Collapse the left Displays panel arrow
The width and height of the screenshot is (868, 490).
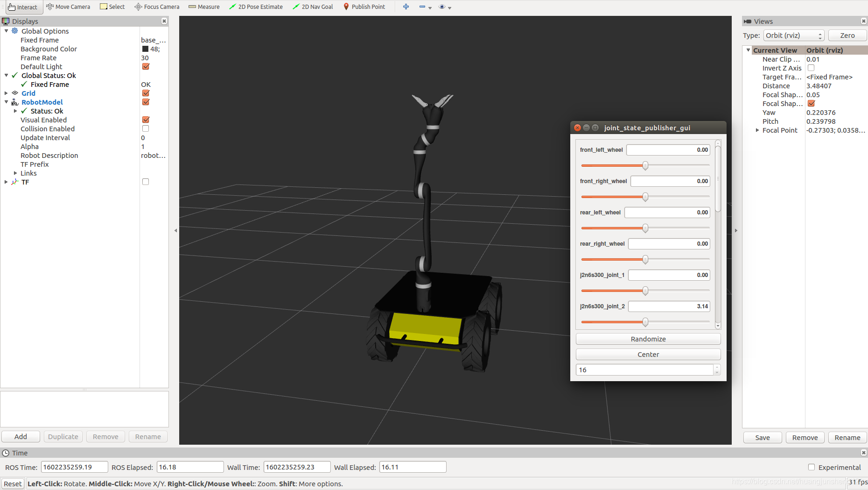coord(175,230)
